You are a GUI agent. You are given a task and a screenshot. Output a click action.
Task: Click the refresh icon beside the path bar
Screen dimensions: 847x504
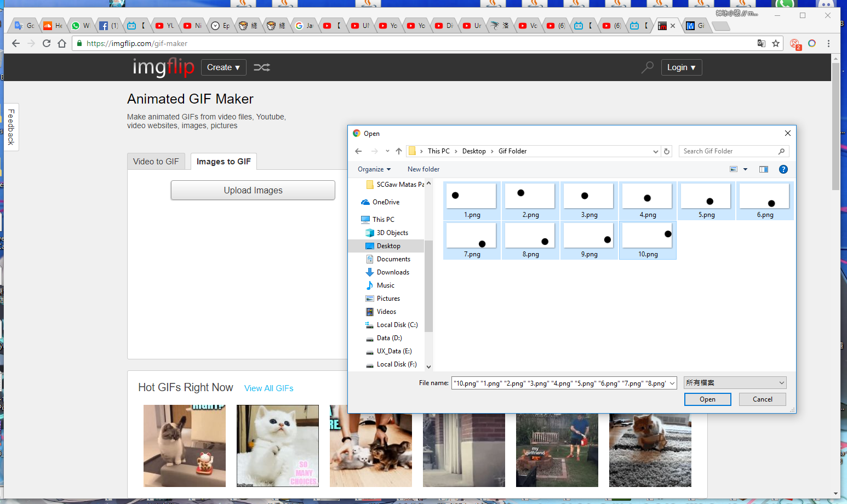(x=667, y=151)
